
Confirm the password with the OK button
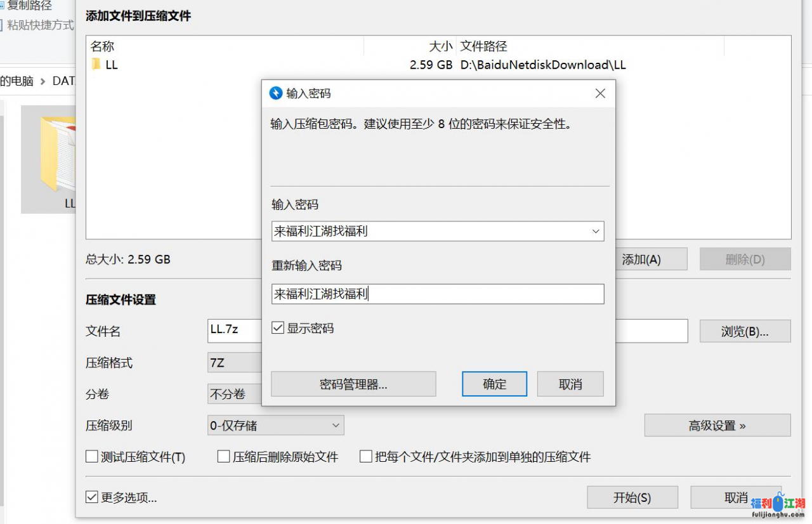click(x=494, y=384)
